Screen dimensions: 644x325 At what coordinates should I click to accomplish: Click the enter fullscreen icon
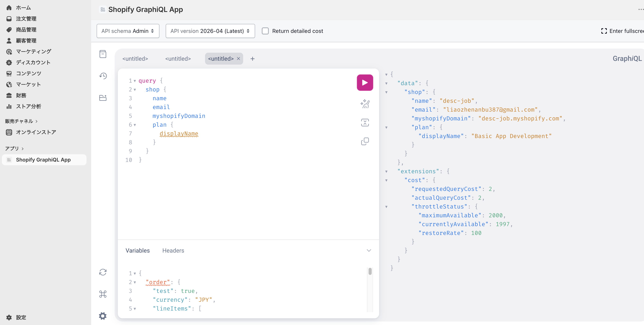604,31
